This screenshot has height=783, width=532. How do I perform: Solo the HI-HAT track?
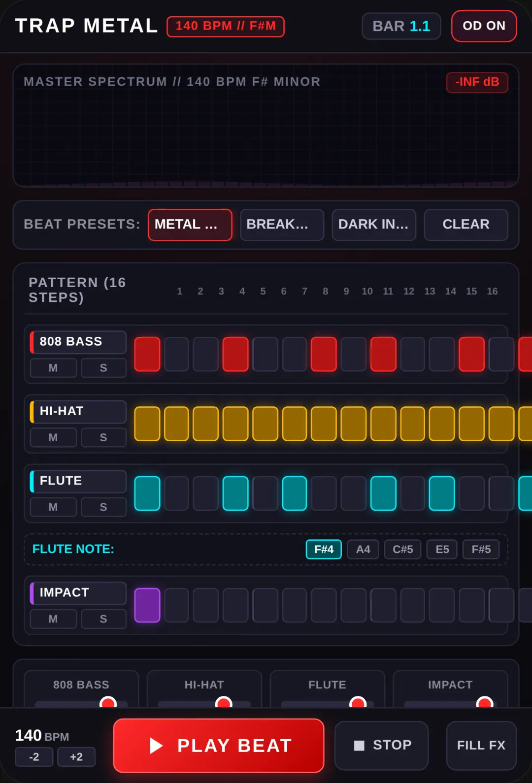[x=103, y=437]
